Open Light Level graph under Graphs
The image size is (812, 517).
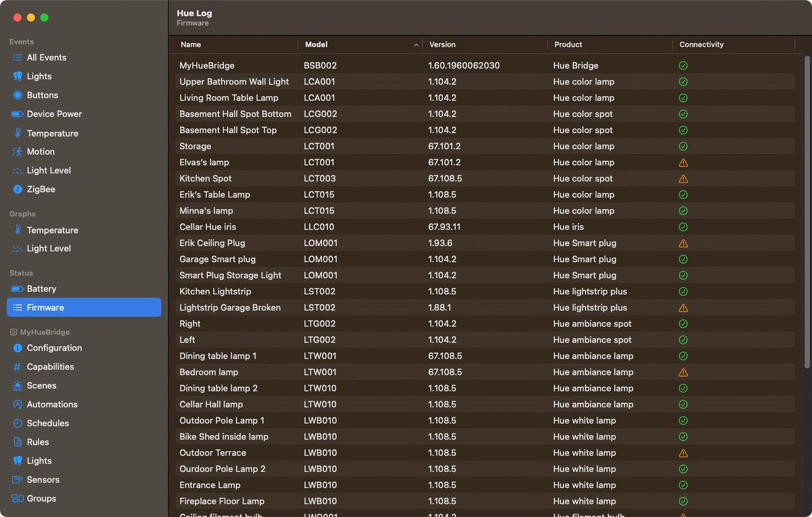pos(48,249)
